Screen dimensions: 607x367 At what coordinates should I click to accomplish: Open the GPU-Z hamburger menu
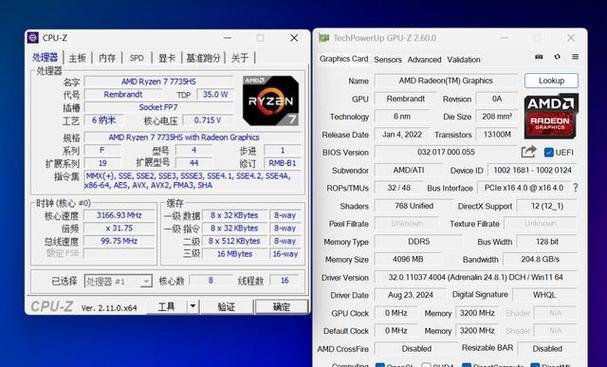click(575, 57)
